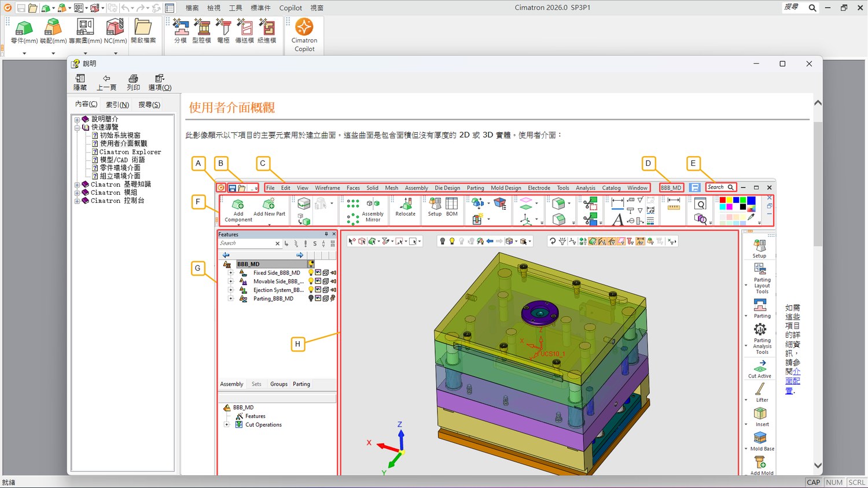Click the magnifier search icon in title bar

(812, 8)
